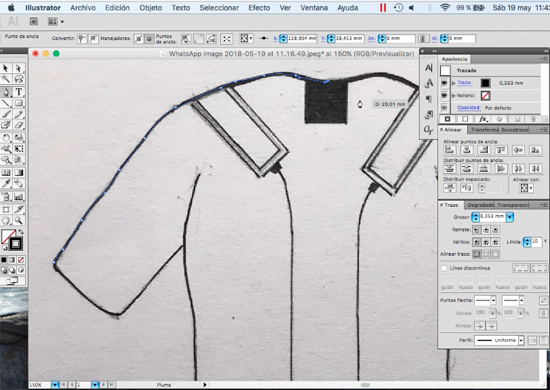550x390 pixels.
Task: Switch to Transformar tab
Action: point(484,130)
